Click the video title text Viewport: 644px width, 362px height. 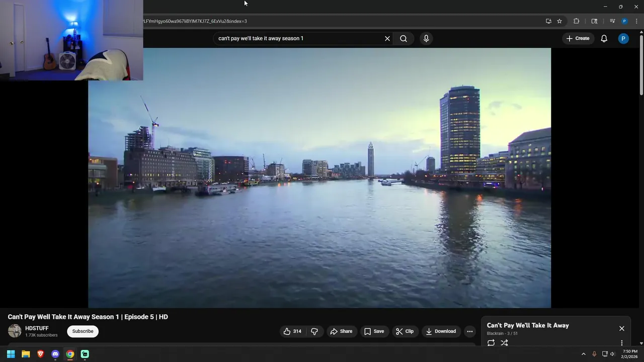point(88,317)
